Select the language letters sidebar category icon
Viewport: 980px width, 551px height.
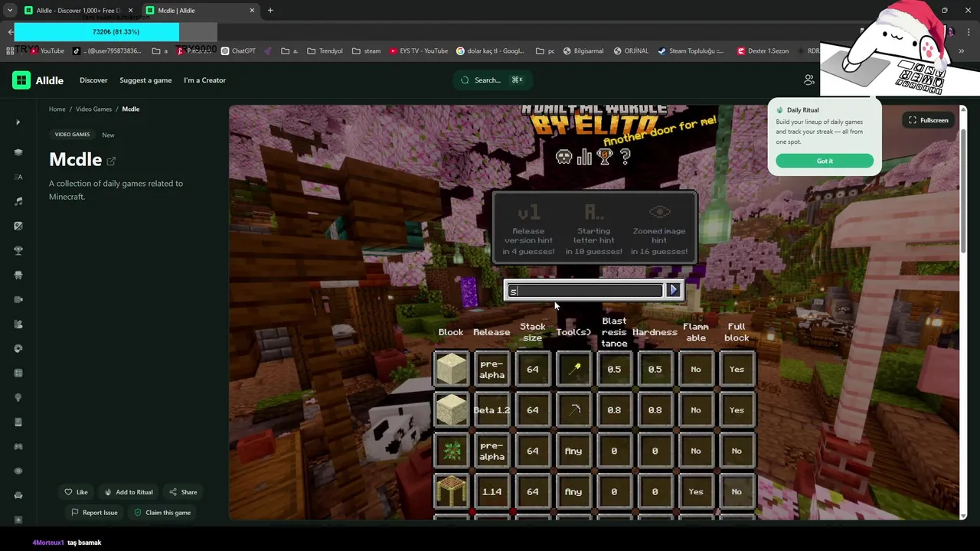coord(18,177)
